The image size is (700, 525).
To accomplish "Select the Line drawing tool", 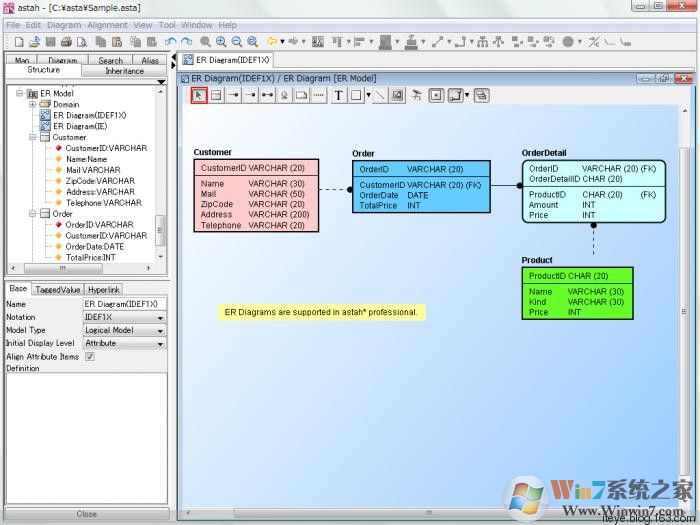I will point(379,95).
